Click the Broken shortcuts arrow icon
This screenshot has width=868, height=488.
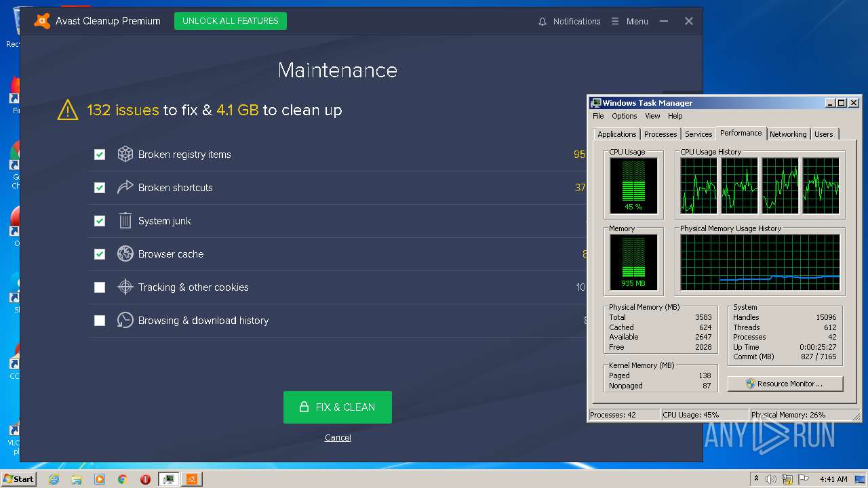125,188
